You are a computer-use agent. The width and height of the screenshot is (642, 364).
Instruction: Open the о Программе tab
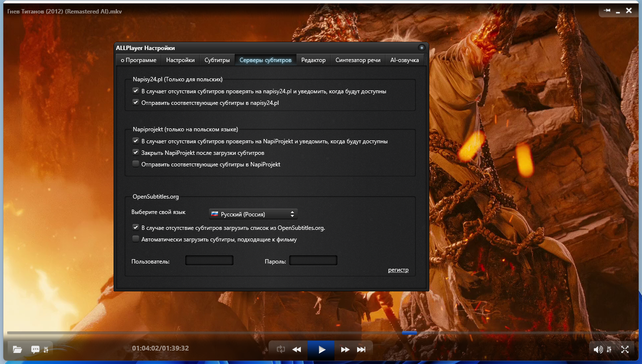click(139, 60)
